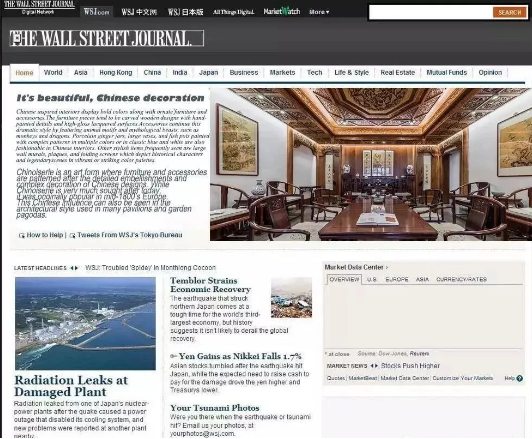Select the Hong Kong tab
This screenshot has width=532, height=439.
[x=116, y=72]
